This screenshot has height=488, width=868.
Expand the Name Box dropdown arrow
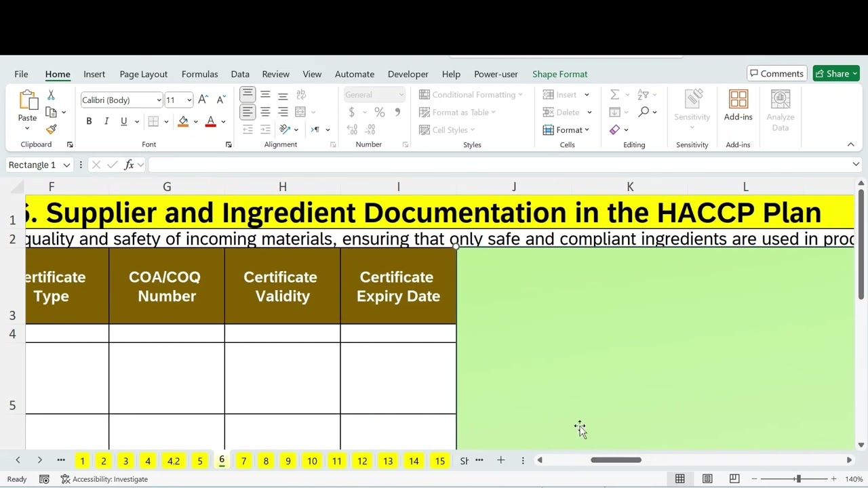click(66, 165)
